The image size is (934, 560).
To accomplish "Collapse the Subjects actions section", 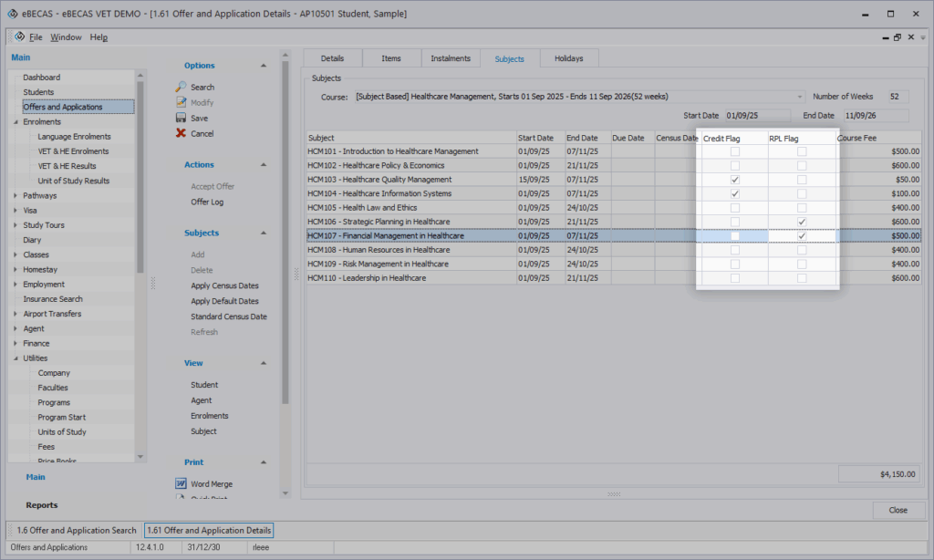I will (x=264, y=233).
